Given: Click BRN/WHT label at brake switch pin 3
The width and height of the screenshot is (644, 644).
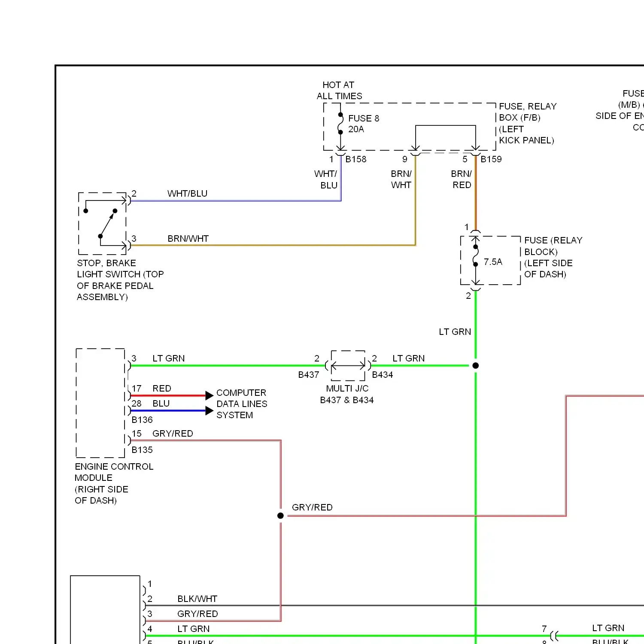Looking at the screenshot, I should tap(188, 239).
